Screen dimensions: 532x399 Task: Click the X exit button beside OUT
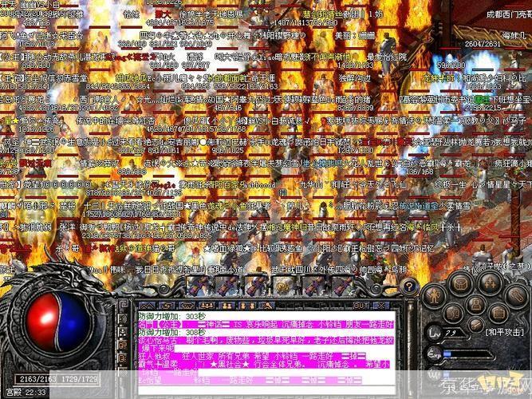click(381, 306)
